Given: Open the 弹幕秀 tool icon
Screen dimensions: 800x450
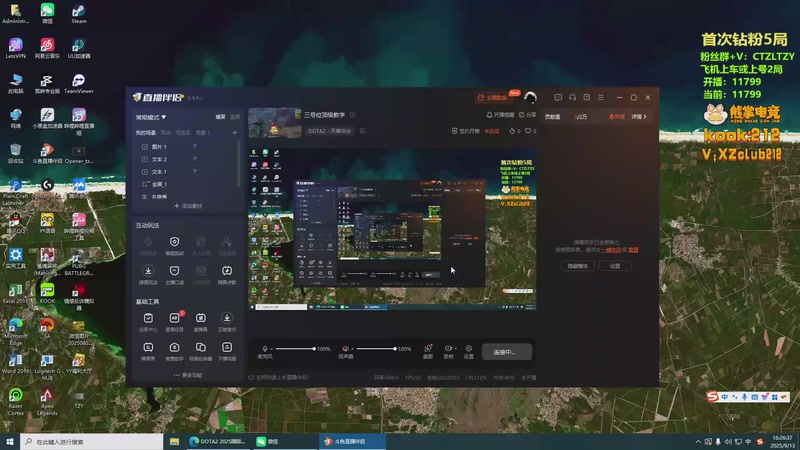Looking at the screenshot, I should point(148,351).
